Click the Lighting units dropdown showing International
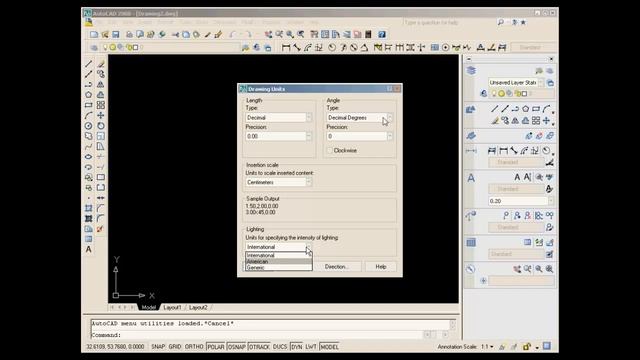 pos(279,247)
